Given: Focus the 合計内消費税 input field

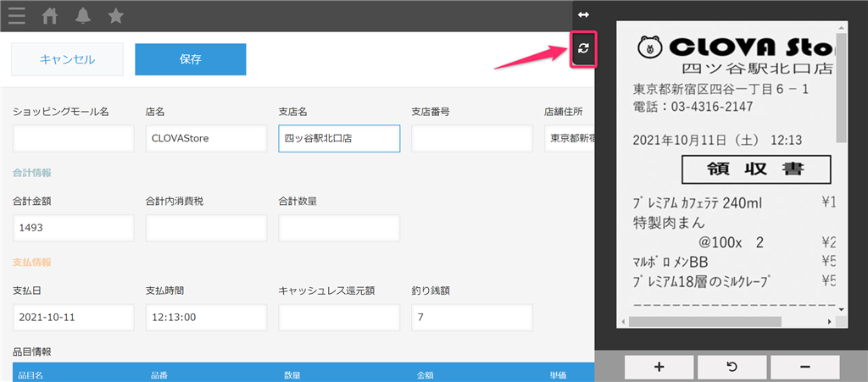Looking at the screenshot, I should tap(207, 229).
